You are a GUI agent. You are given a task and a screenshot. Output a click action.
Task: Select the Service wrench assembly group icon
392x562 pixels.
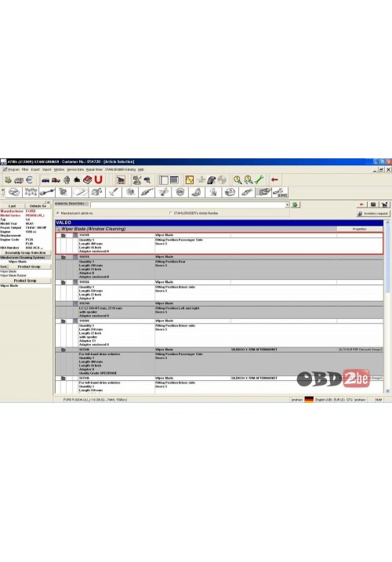coord(280,193)
